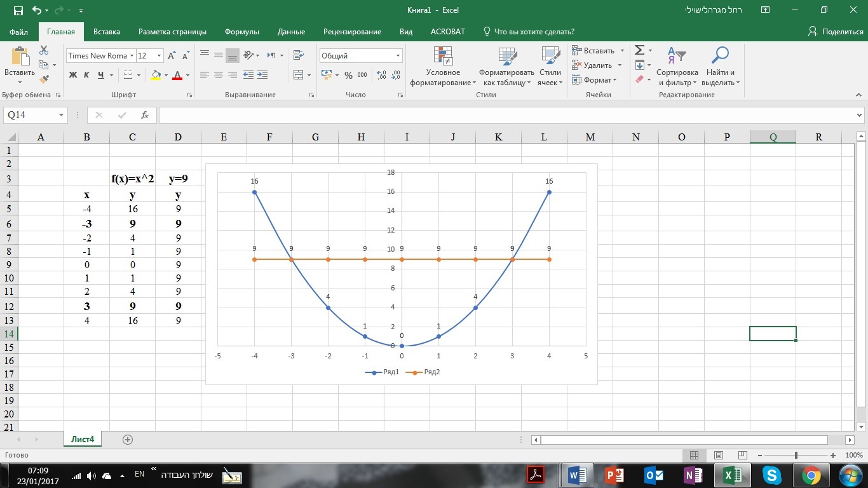
Task: Apply thousands separator (000) format
Action: 362,75
